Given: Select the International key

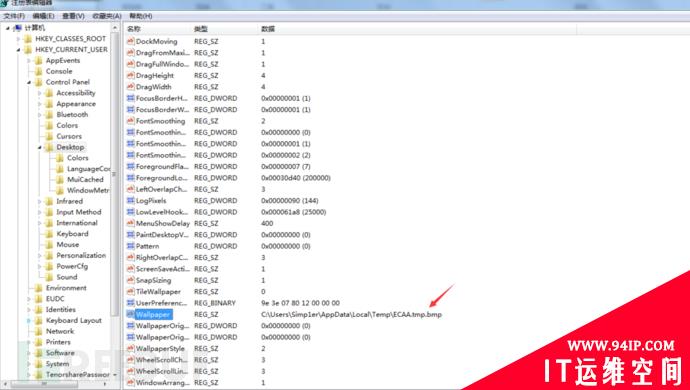Looking at the screenshot, I should [77, 223].
